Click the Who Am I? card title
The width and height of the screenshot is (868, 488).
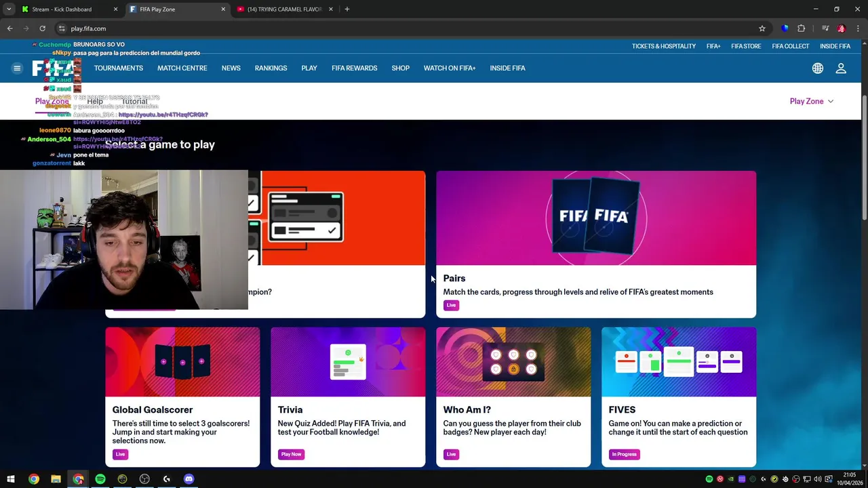(x=467, y=410)
